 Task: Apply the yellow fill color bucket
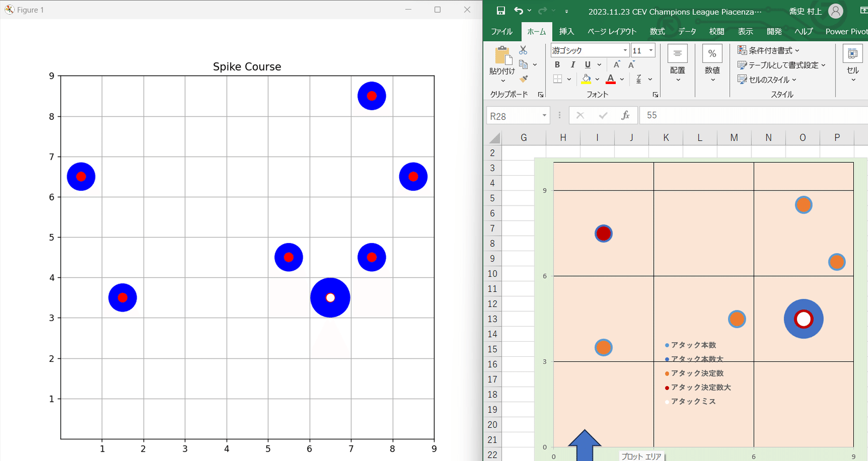[x=586, y=79]
